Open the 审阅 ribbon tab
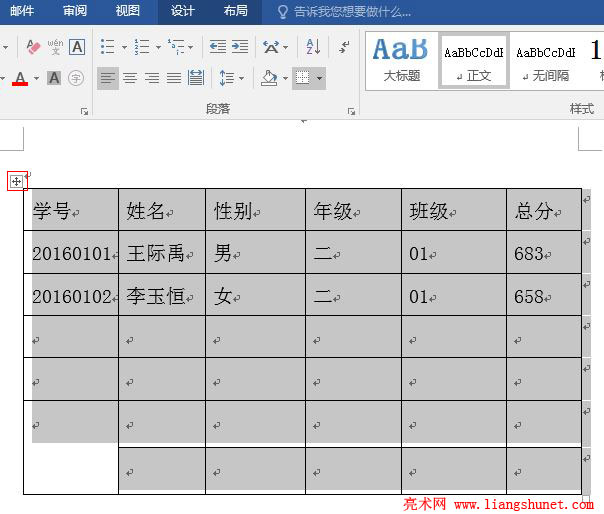This screenshot has width=604, height=514. point(75,11)
